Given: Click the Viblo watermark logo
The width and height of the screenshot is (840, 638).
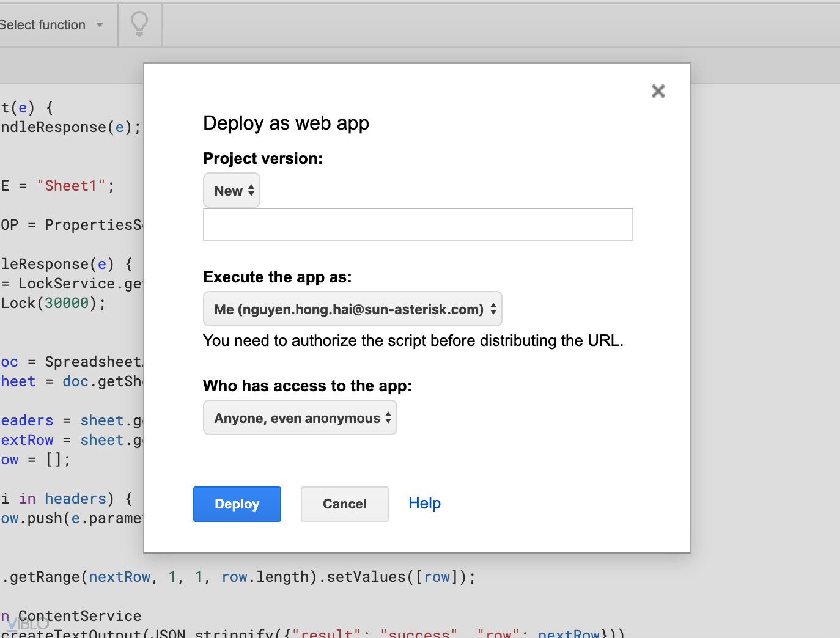Looking at the screenshot, I should [x=28, y=623].
